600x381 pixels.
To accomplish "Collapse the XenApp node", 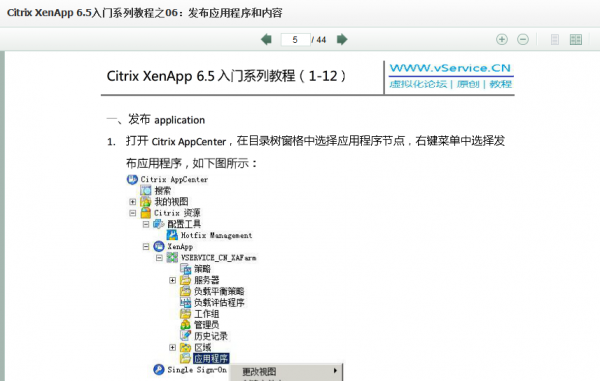I will (146, 247).
